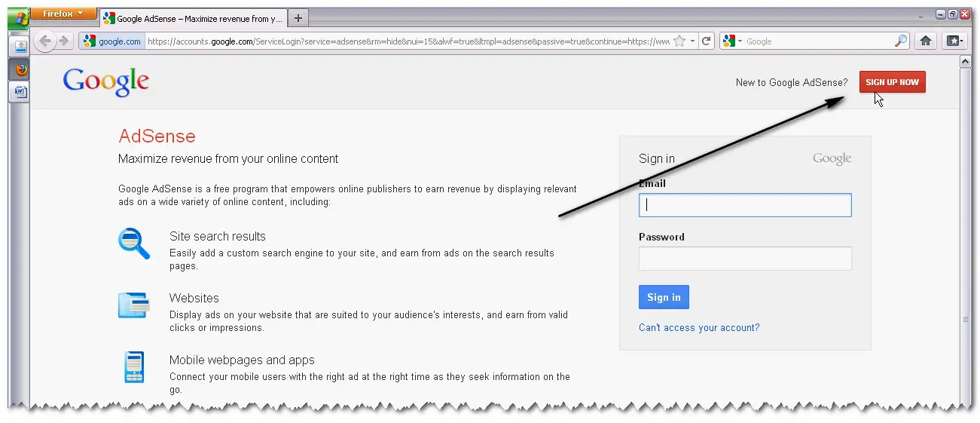This screenshot has height=423, width=980.
Task: Click the Forward navigation arrow
Action: [x=65, y=41]
